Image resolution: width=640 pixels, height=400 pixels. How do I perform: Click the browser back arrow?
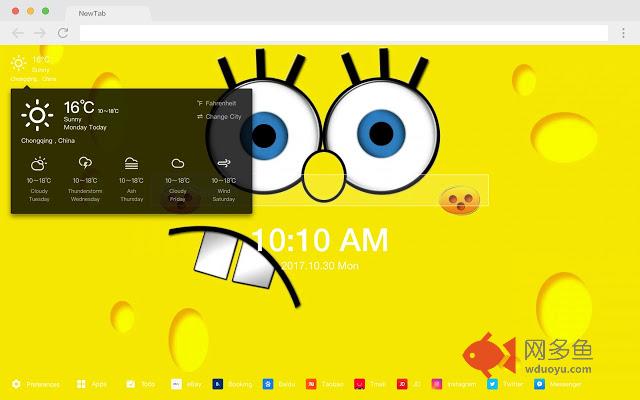18,33
